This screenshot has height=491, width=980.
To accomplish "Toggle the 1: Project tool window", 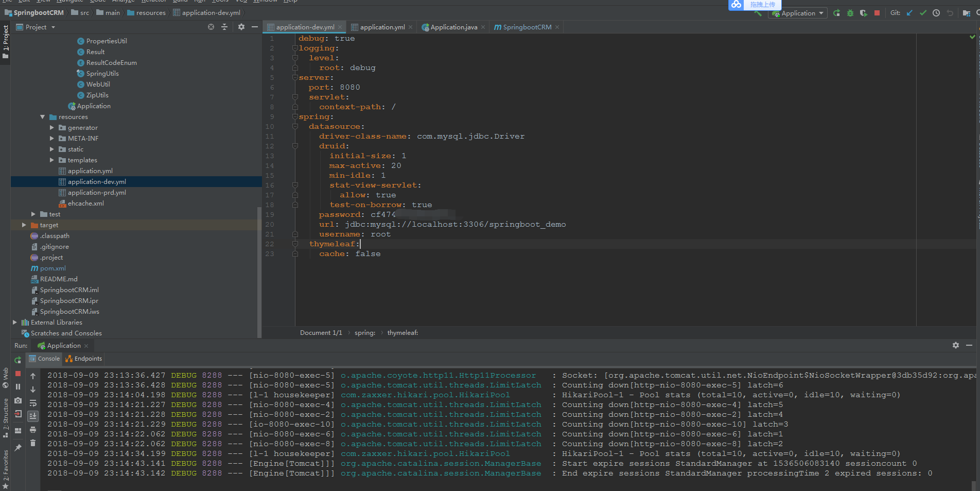I will [x=6, y=41].
